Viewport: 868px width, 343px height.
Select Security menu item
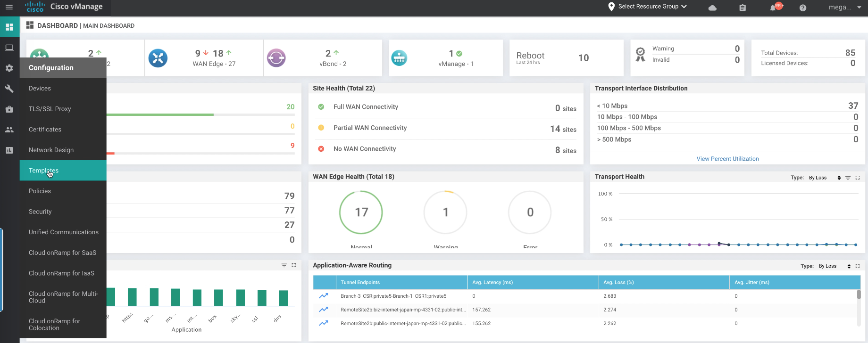pos(63,212)
